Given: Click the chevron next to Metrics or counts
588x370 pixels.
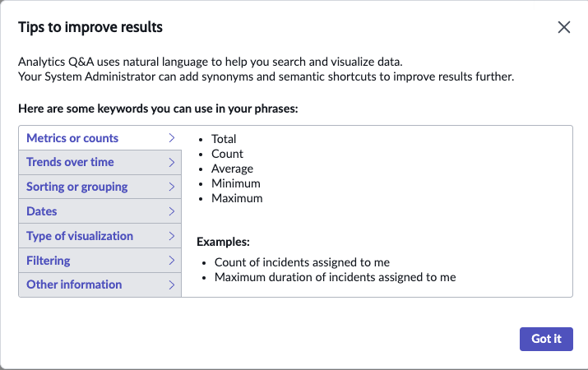Looking at the screenshot, I should point(172,138).
